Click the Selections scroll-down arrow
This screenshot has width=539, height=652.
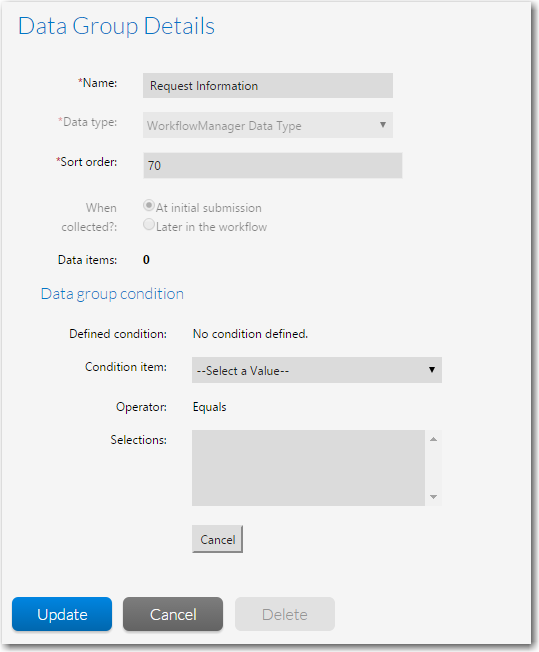tap(433, 497)
